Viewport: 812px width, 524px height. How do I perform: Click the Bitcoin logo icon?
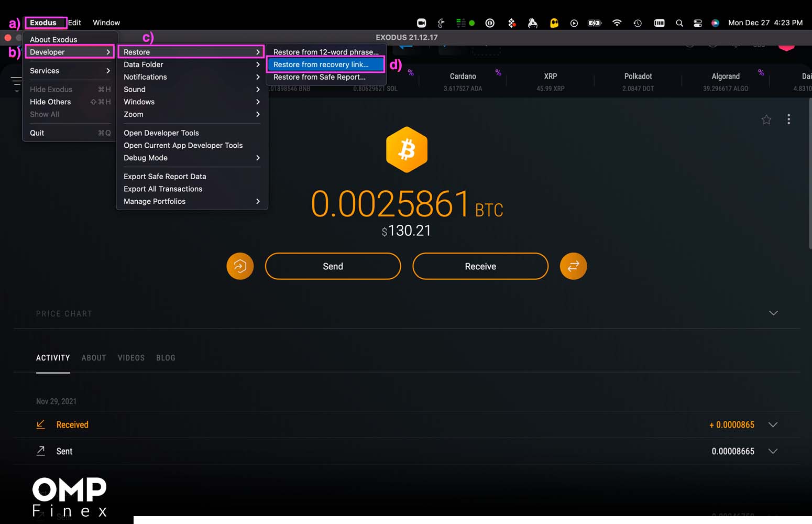(x=407, y=150)
